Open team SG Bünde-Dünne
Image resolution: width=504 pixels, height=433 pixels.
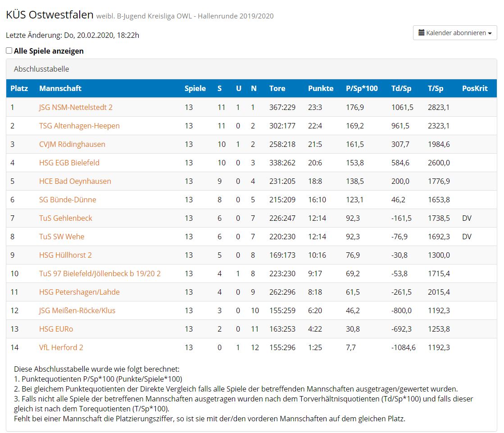point(68,200)
